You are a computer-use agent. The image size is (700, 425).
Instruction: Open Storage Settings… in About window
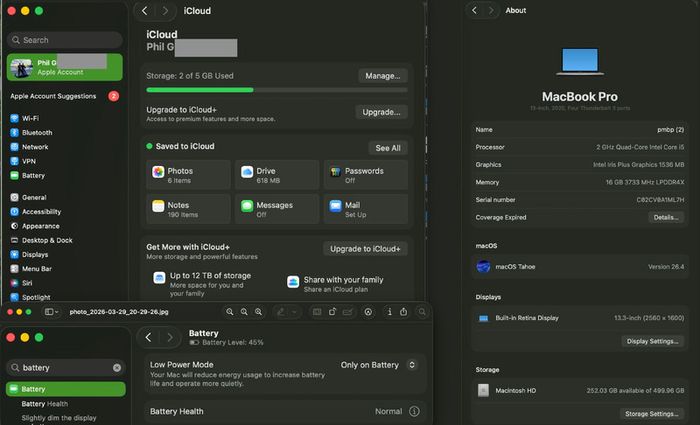(652, 414)
